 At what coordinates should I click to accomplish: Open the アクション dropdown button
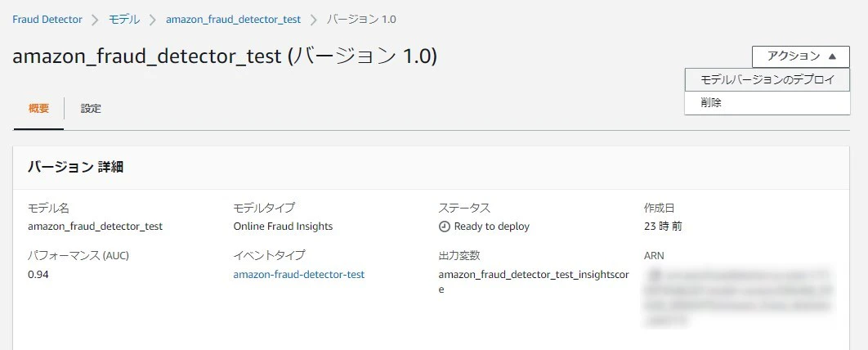tap(800, 56)
